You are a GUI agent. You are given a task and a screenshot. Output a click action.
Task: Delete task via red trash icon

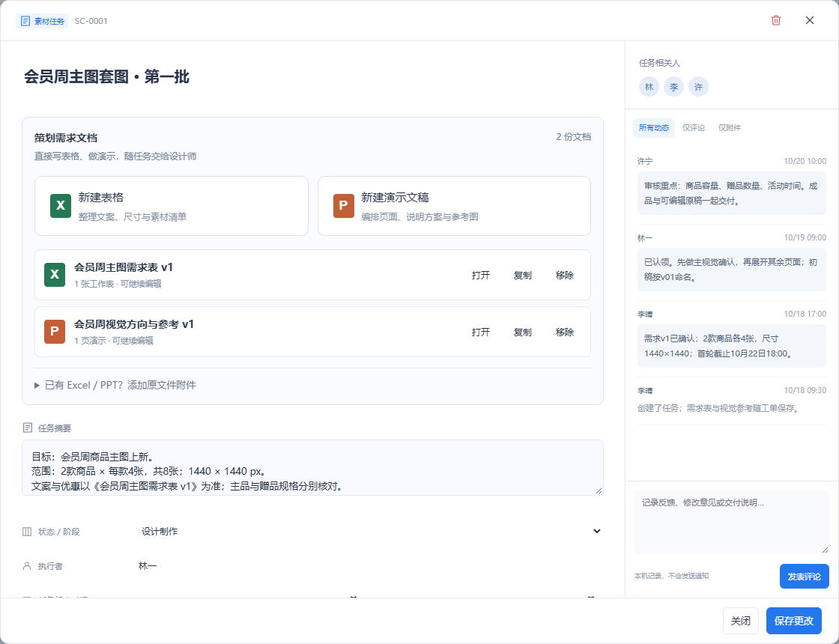point(776,20)
